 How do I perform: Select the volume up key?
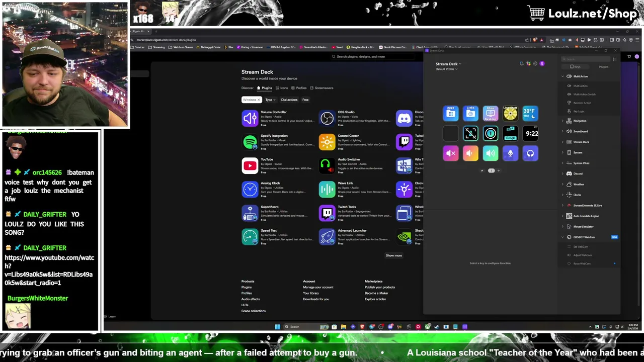tap(491, 153)
